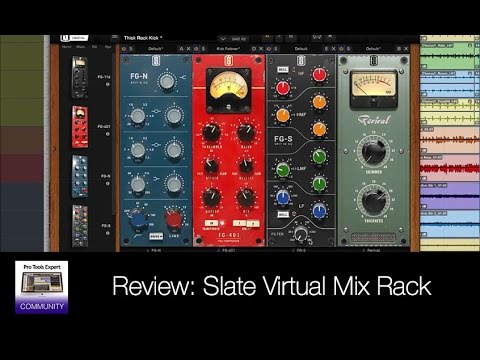This screenshot has height=360, width=480.
Task: Click the Slate logo on the FG-401 faceplate
Action: (228, 61)
